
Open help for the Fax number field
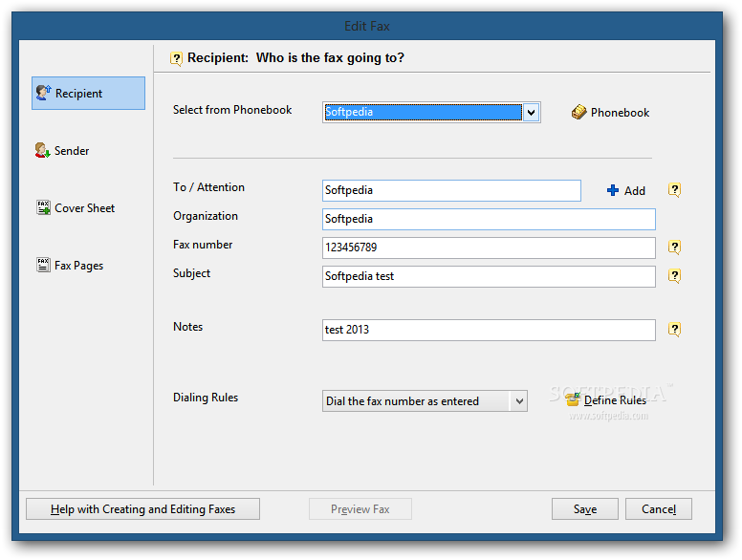click(674, 248)
